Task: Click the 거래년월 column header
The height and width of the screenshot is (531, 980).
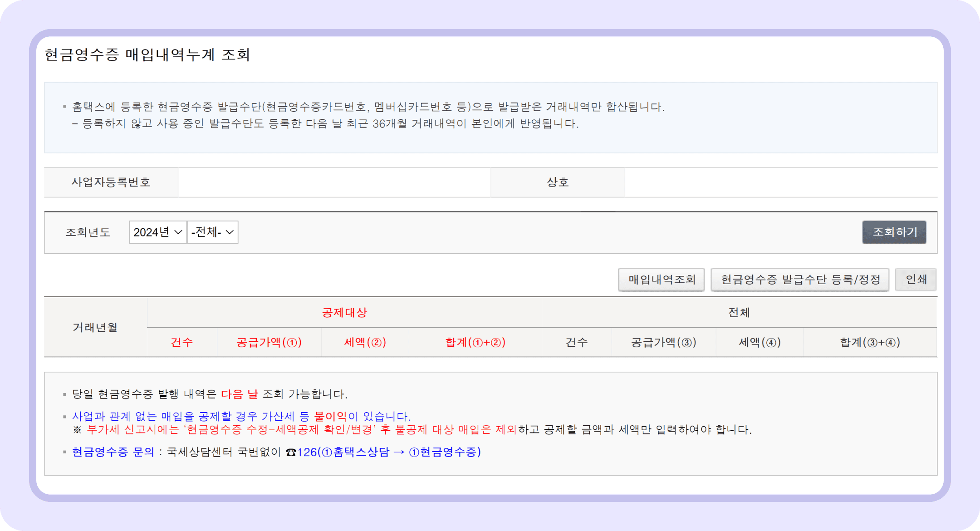Action: click(95, 328)
